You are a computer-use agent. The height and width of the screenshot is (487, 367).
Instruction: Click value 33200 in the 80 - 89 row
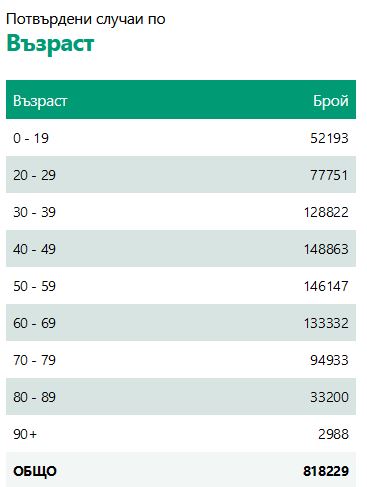click(329, 397)
